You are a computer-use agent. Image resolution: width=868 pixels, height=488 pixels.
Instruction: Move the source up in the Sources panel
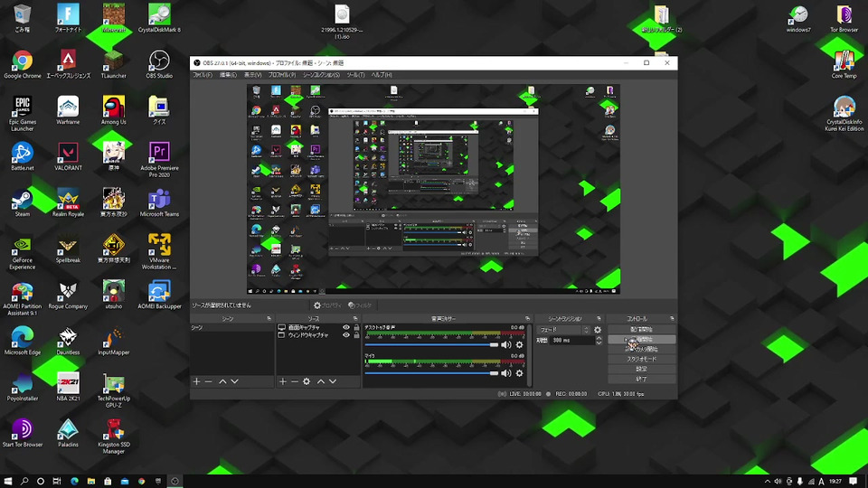coord(320,381)
